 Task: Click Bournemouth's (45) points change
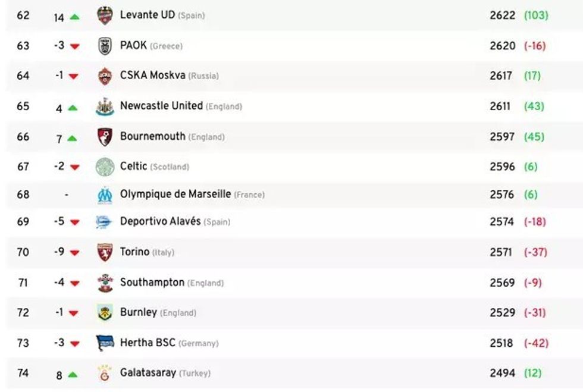pyautogui.click(x=534, y=137)
